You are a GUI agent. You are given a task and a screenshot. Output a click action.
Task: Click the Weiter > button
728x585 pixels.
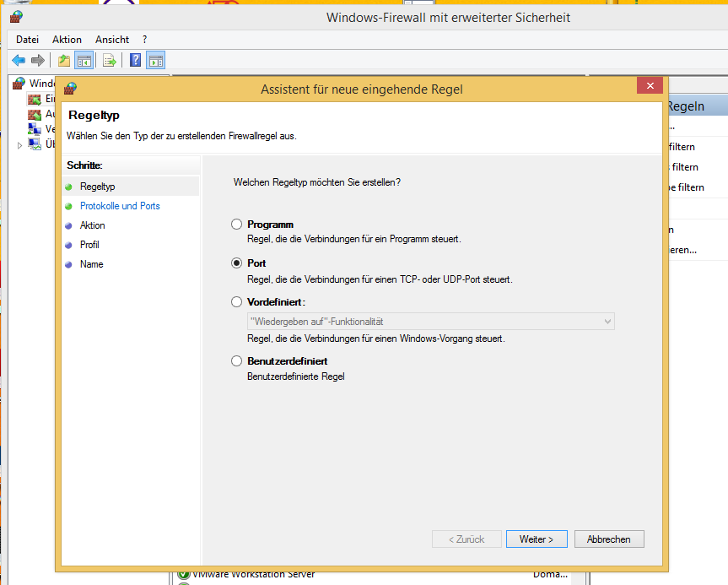pyautogui.click(x=537, y=539)
